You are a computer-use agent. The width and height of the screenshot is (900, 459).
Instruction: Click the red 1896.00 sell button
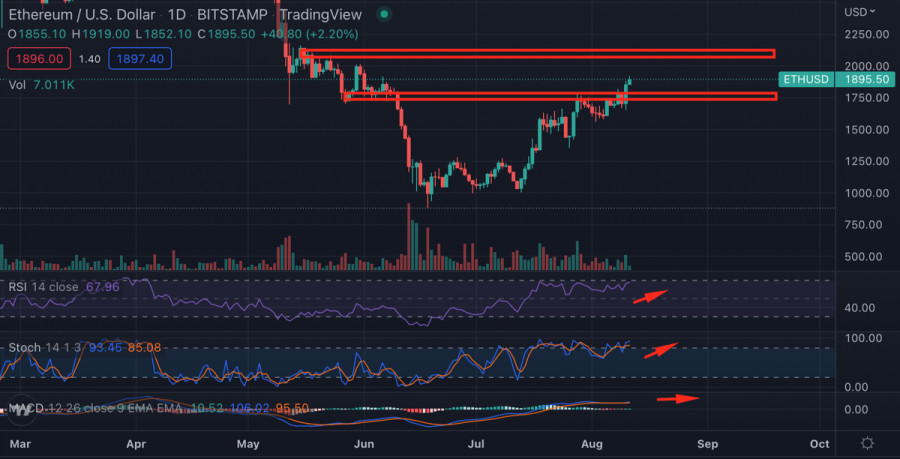(x=39, y=59)
